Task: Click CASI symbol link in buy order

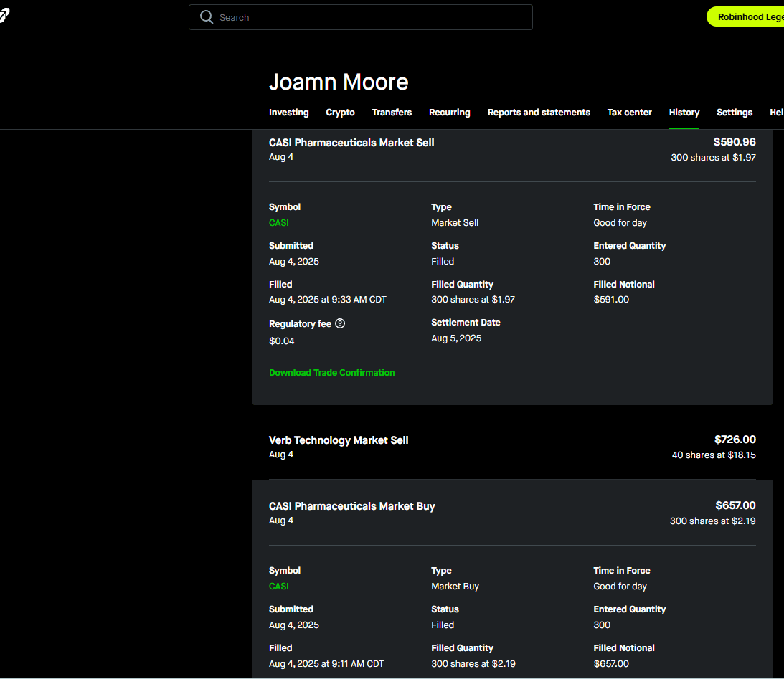Action: tap(278, 587)
